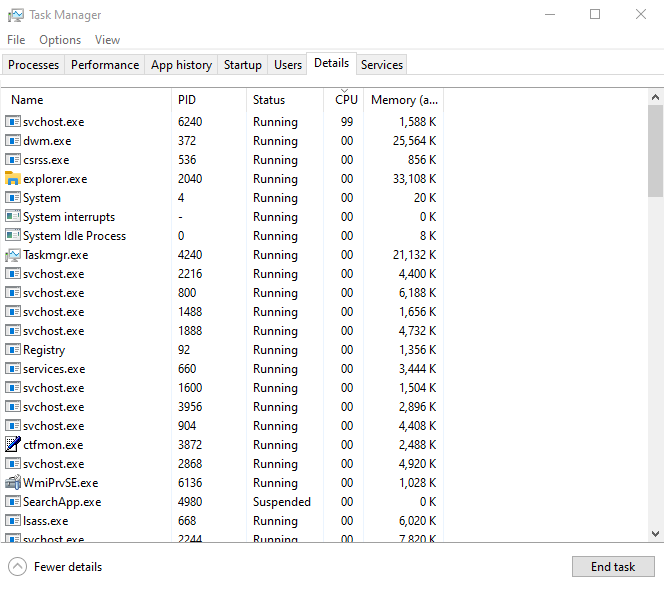Select the System Idle Process name

(x=75, y=236)
